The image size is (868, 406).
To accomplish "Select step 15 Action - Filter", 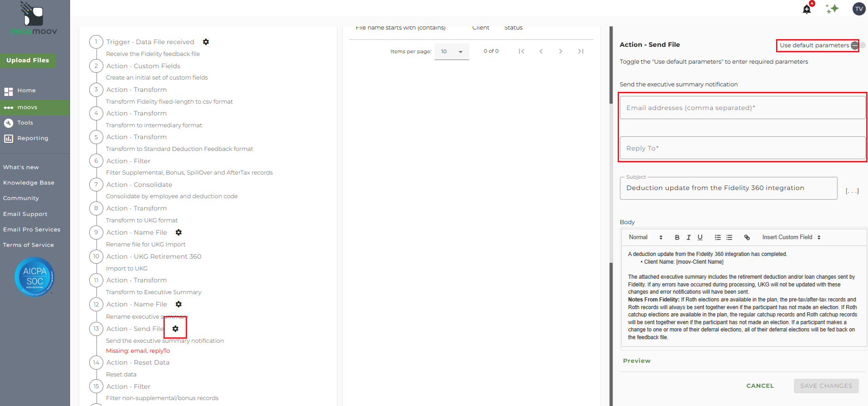I will (128, 386).
